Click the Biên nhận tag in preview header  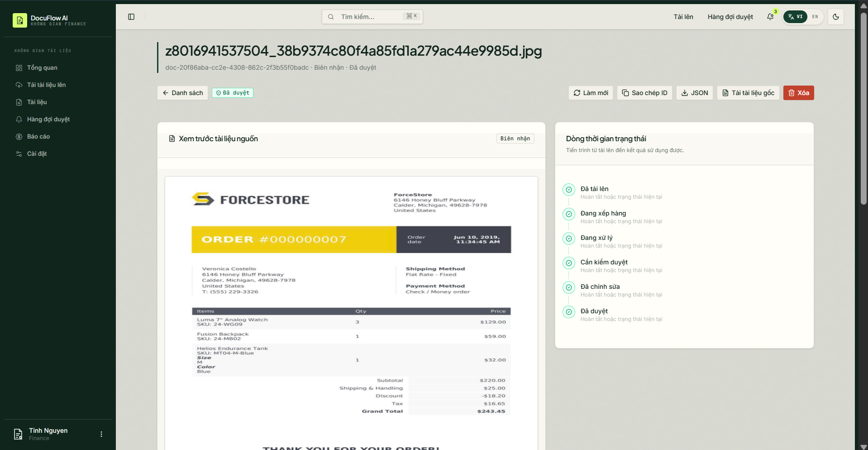click(x=515, y=139)
